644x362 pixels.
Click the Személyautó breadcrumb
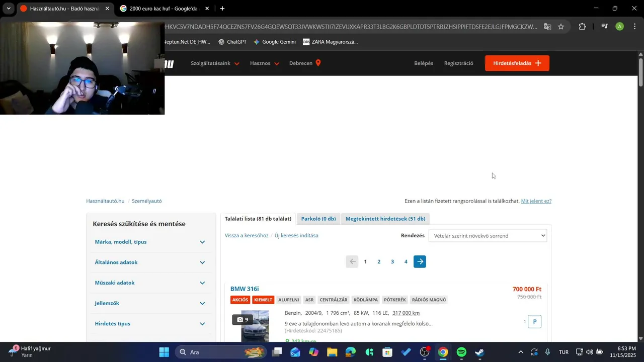click(147, 201)
